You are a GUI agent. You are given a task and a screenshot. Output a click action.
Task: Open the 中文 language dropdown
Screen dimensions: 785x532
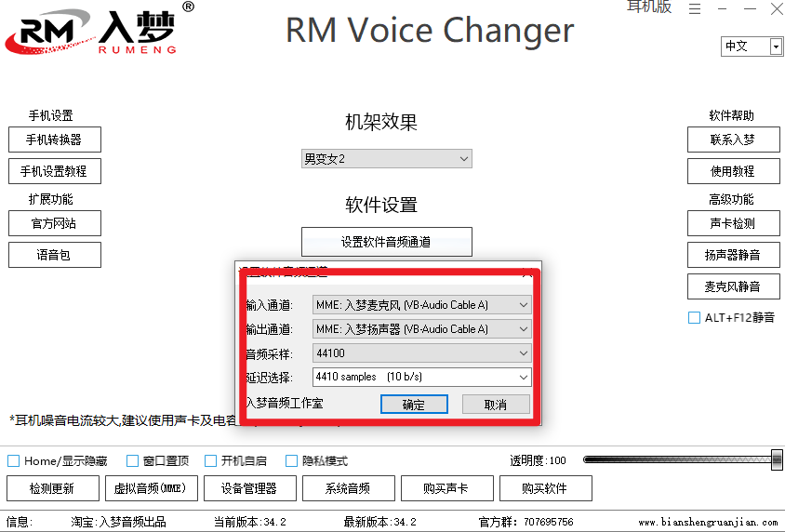click(752, 47)
